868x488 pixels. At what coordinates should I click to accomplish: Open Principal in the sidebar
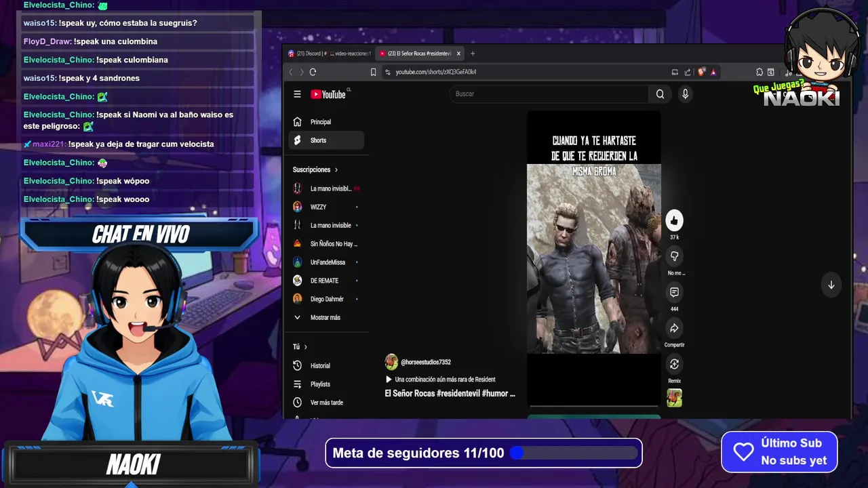(326, 122)
